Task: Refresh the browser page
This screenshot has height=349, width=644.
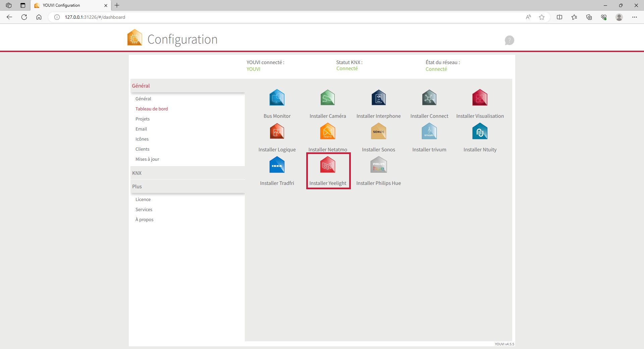Action: point(24,17)
